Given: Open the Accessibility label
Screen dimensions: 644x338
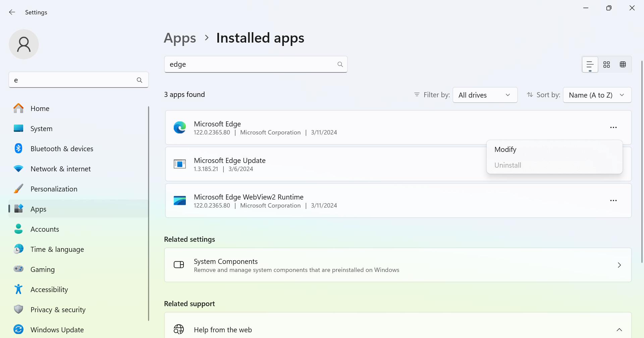Looking at the screenshot, I should (49, 290).
